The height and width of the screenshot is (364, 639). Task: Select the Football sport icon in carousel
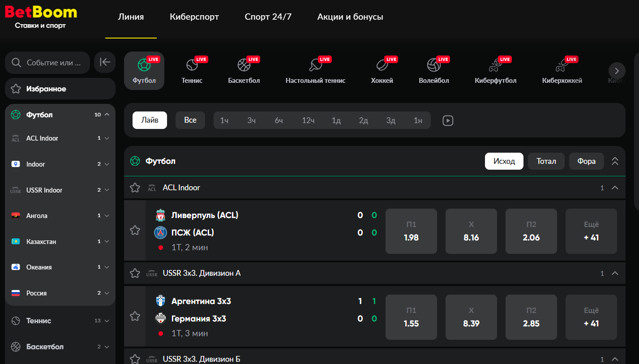144,71
